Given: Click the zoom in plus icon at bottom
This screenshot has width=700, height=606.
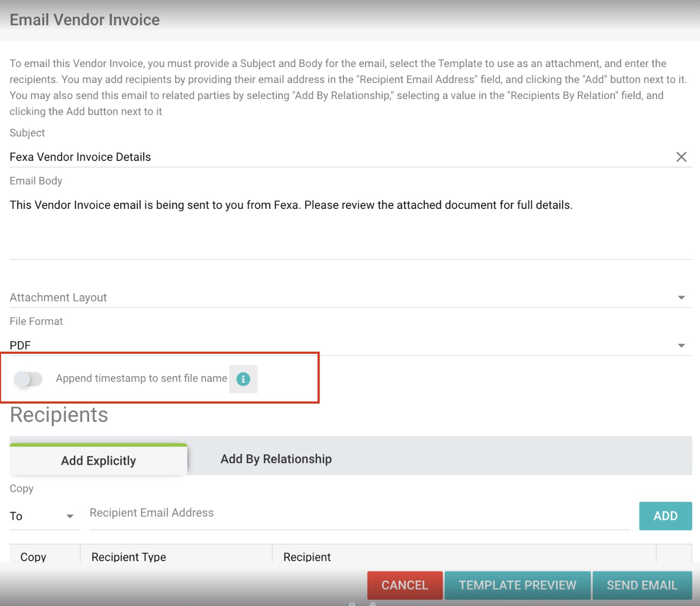Looking at the screenshot, I should click(373, 604).
